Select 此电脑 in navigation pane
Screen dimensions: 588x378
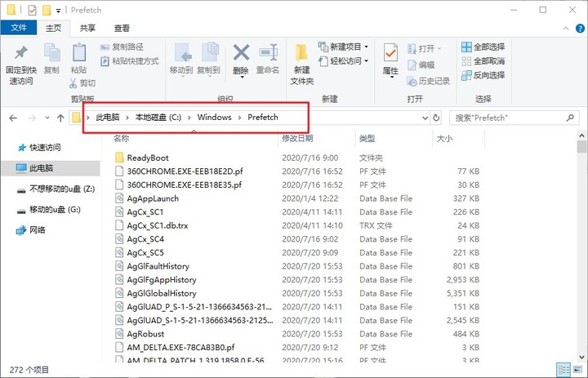[x=51, y=168]
